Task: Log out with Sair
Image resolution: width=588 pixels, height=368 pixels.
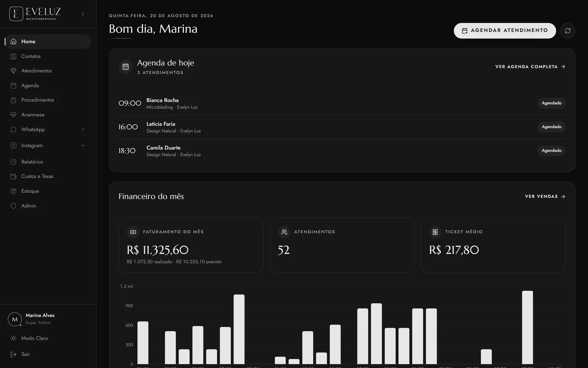Action: [48, 354]
